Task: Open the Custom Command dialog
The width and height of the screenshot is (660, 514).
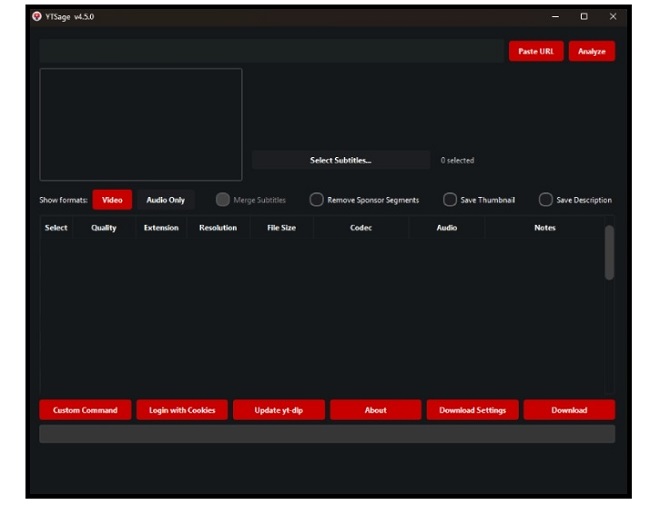Action: (85, 410)
